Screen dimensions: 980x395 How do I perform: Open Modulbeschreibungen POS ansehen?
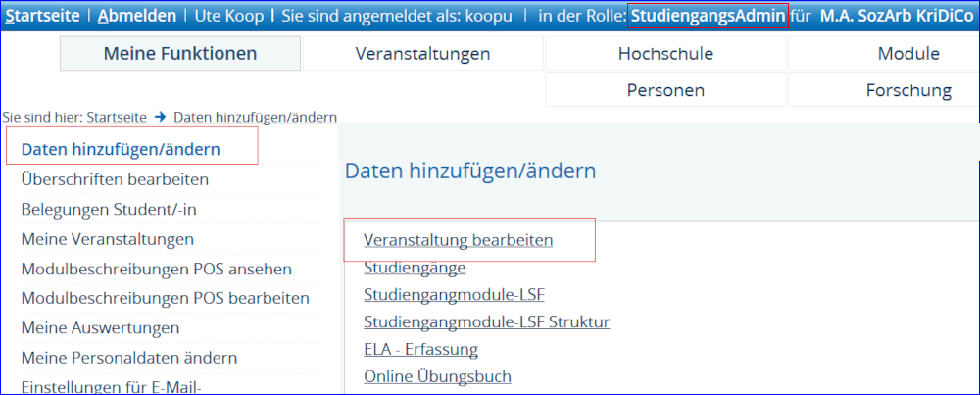point(157,269)
